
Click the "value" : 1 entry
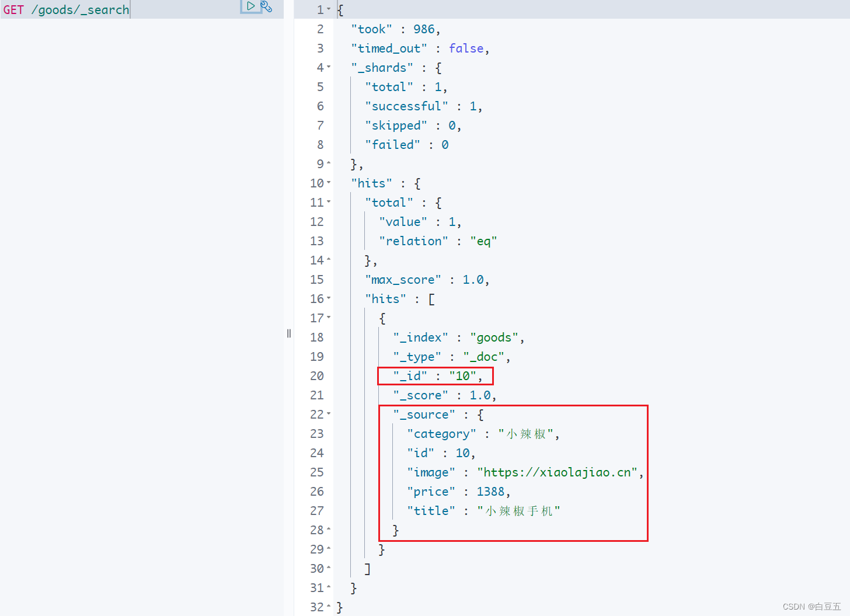click(x=420, y=222)
